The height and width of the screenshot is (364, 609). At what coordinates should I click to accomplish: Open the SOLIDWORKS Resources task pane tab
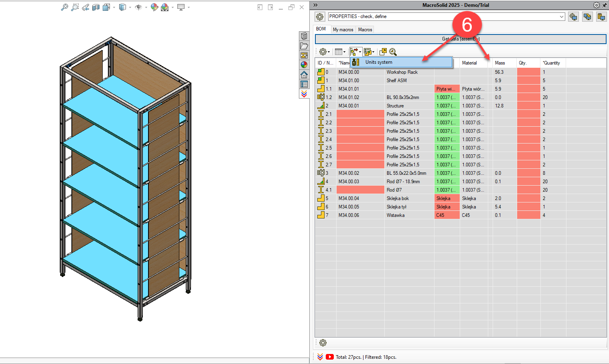(304, 36)
